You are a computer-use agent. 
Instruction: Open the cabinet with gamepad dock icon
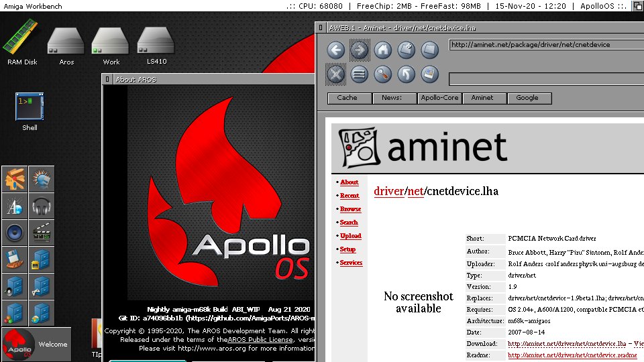pyautogui.click(x=42, y=286)
